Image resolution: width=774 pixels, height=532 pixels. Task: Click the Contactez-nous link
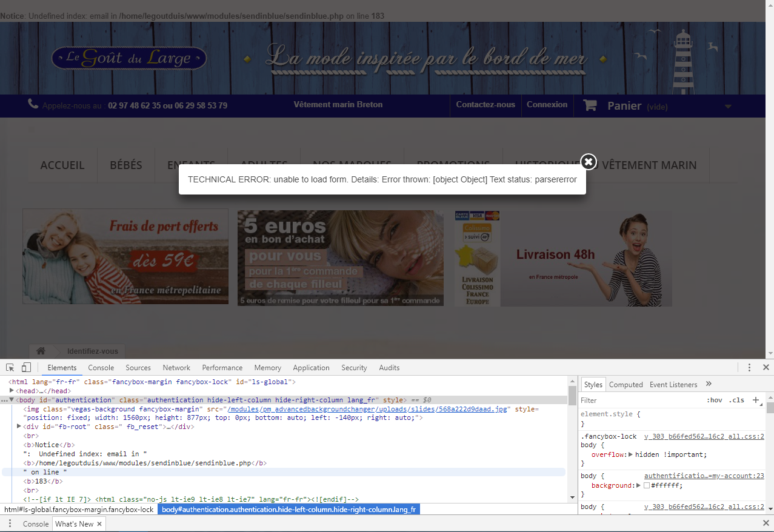coord(485,104)
